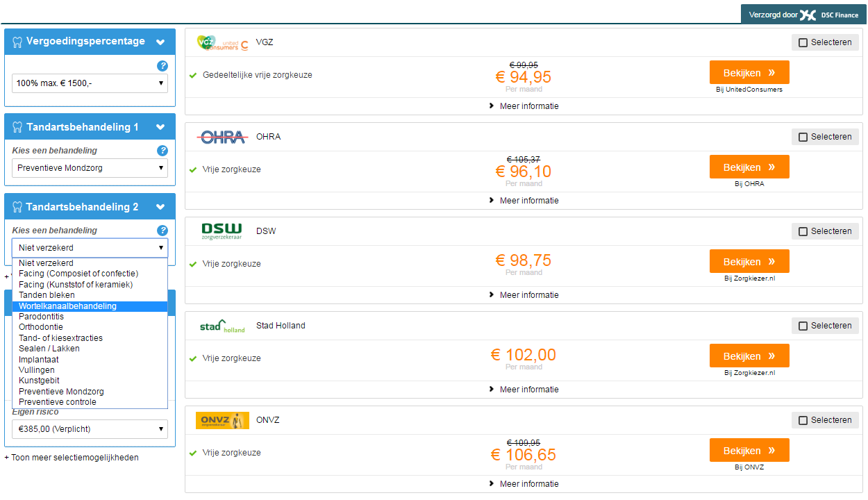Click Bekijken button for OHRA
The image size is (868, 500).
click(749, 167)
